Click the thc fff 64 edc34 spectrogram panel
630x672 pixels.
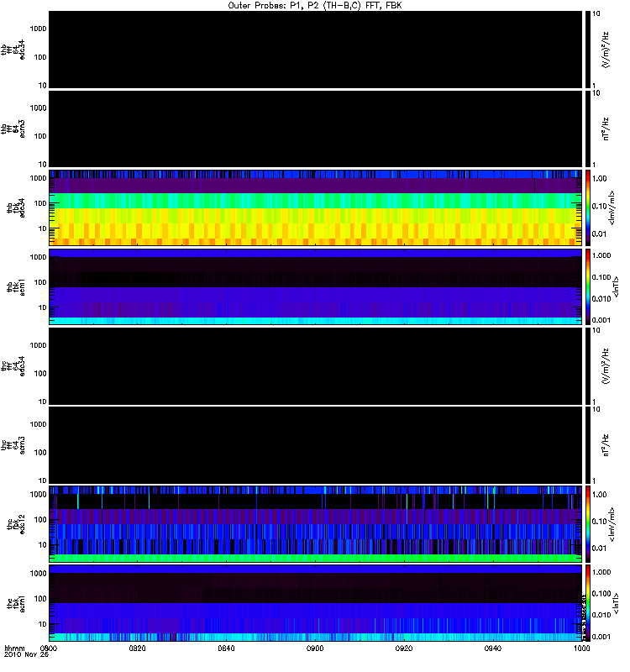(x=315, y=366)
